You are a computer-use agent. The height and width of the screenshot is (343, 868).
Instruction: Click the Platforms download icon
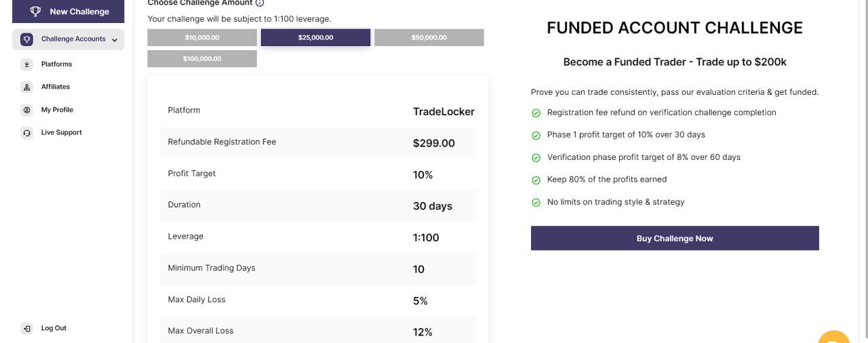point(26,64)
